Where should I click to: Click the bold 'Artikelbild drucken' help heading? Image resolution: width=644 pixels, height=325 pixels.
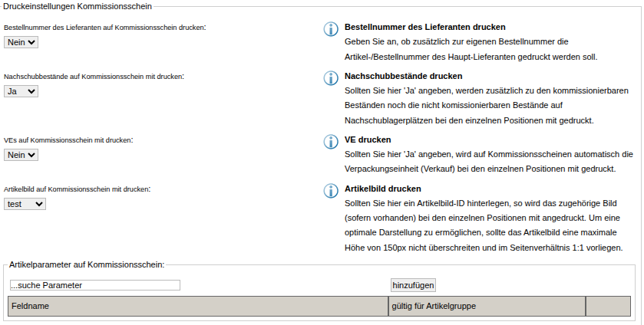tap(383, 189)
